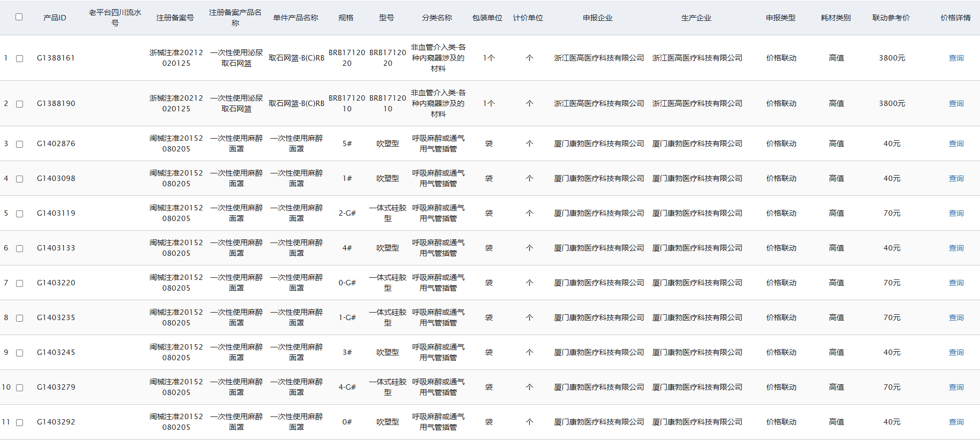Tick the checkbox for product G1402876
Viewport: 980px width, 440px height.
[20, 144]
